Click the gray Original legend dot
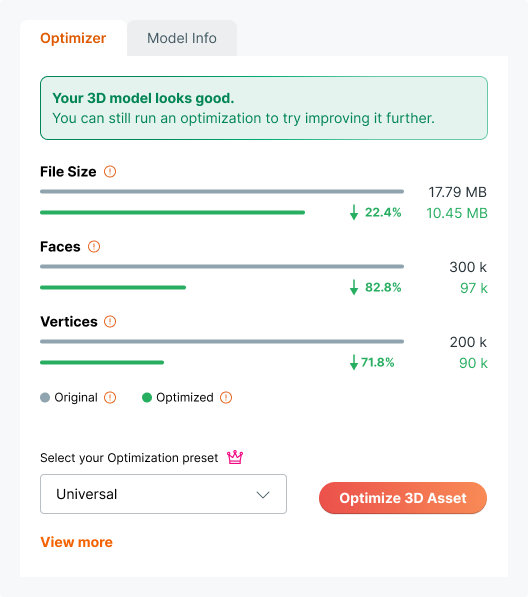This screenshot has width=528, height=597. click(45, 397)
